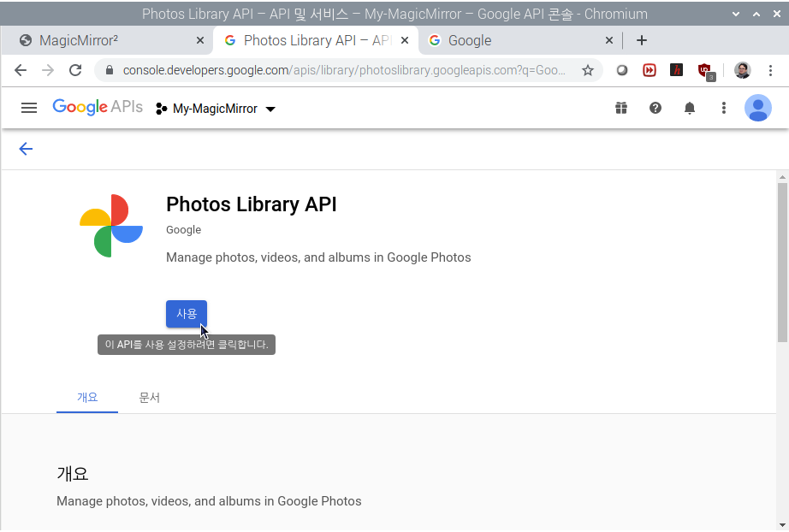This screenshot has width=789, height=532.
Task: Select the Photos Library API browser tab
Action: (x=316, y=40)
